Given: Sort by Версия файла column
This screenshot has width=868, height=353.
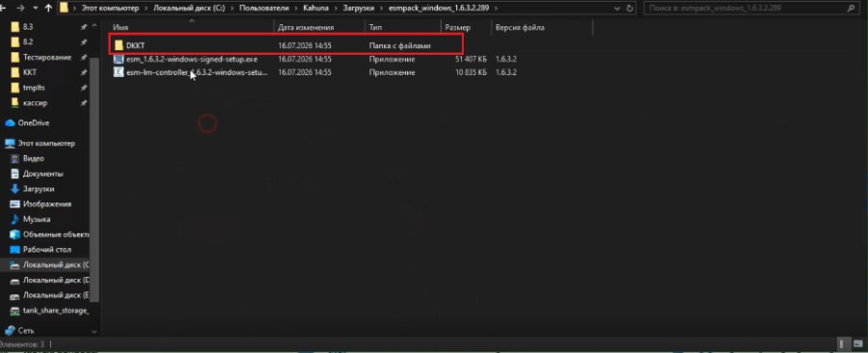Looking at the screenshot, I should pos(542,28).
